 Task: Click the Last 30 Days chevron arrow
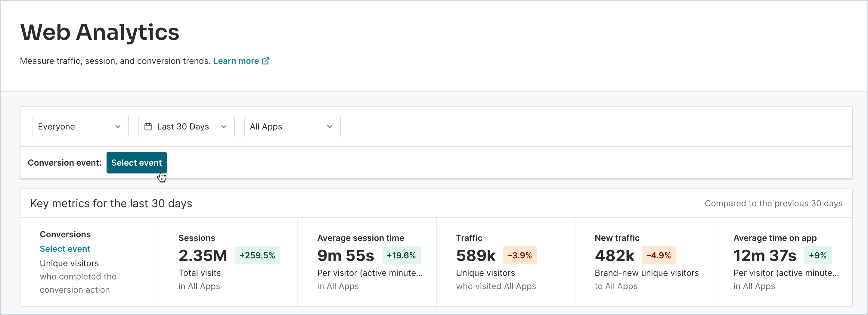point(224,126)
